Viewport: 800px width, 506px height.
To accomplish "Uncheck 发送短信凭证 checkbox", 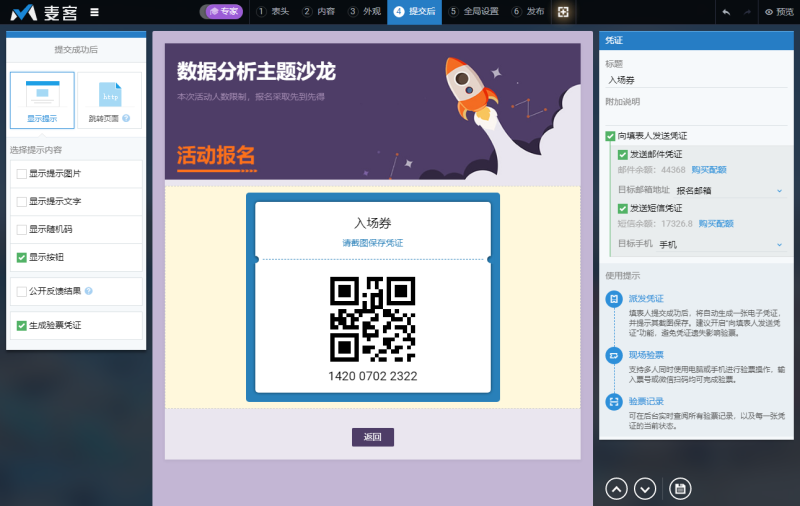I will coord(622,209).
